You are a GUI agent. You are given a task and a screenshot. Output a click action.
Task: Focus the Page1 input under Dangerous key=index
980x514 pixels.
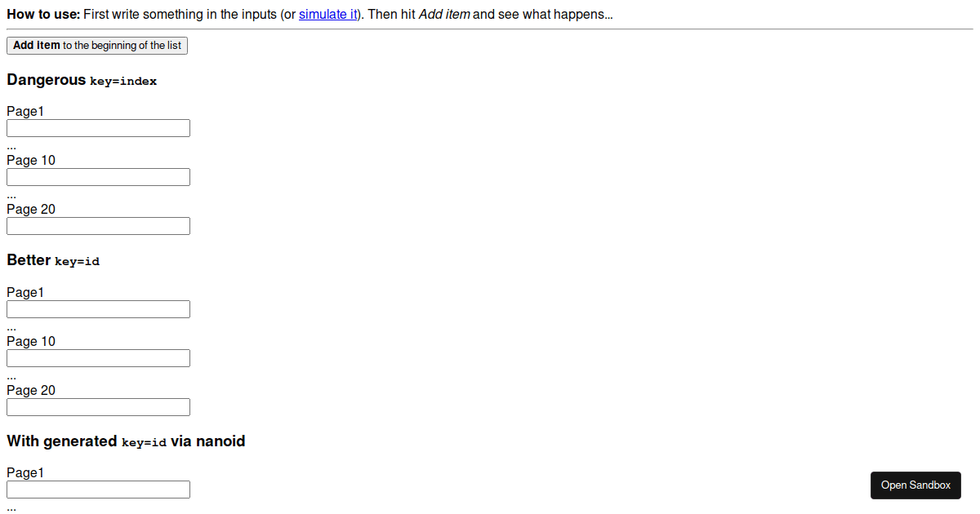(98, 128)
